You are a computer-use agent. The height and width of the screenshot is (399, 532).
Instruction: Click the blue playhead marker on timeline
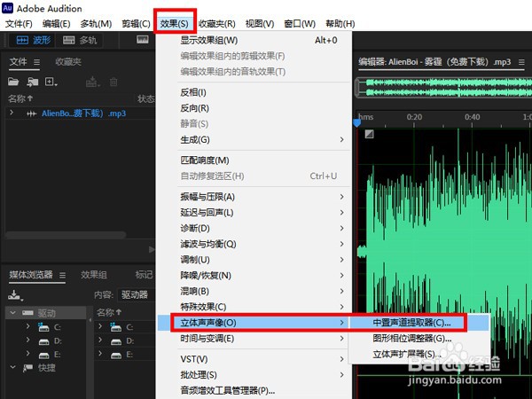(x=356, y=122)
